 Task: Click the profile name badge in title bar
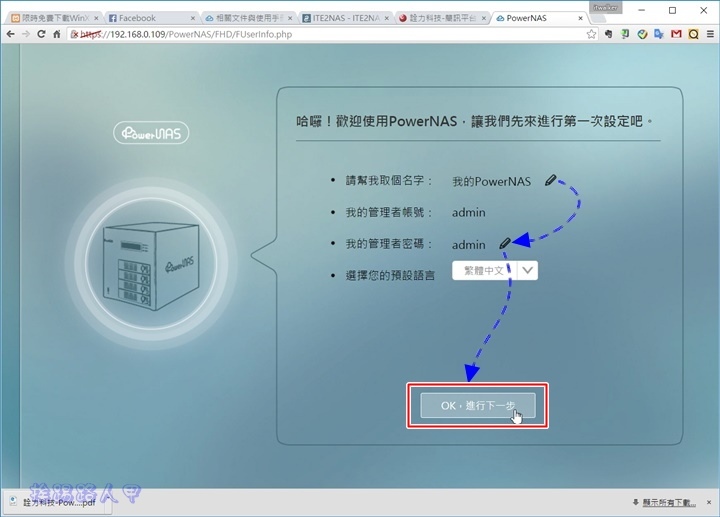click(x=605, y=7)
